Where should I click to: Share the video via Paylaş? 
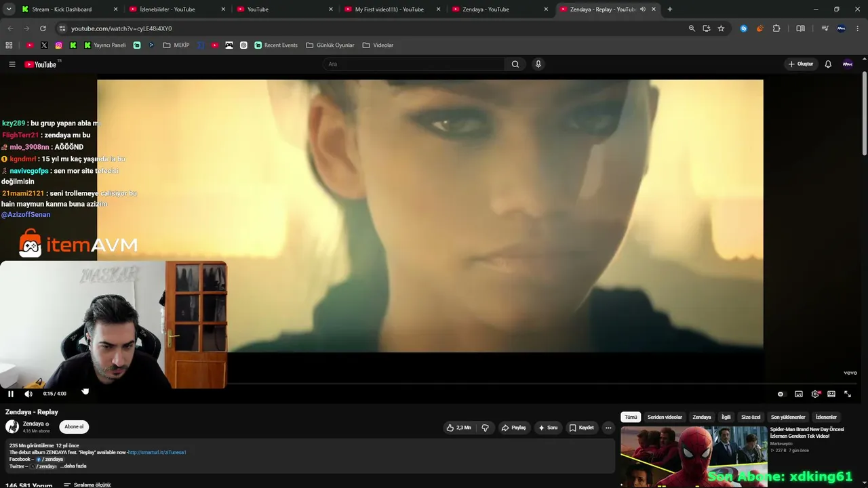(513, 428)
